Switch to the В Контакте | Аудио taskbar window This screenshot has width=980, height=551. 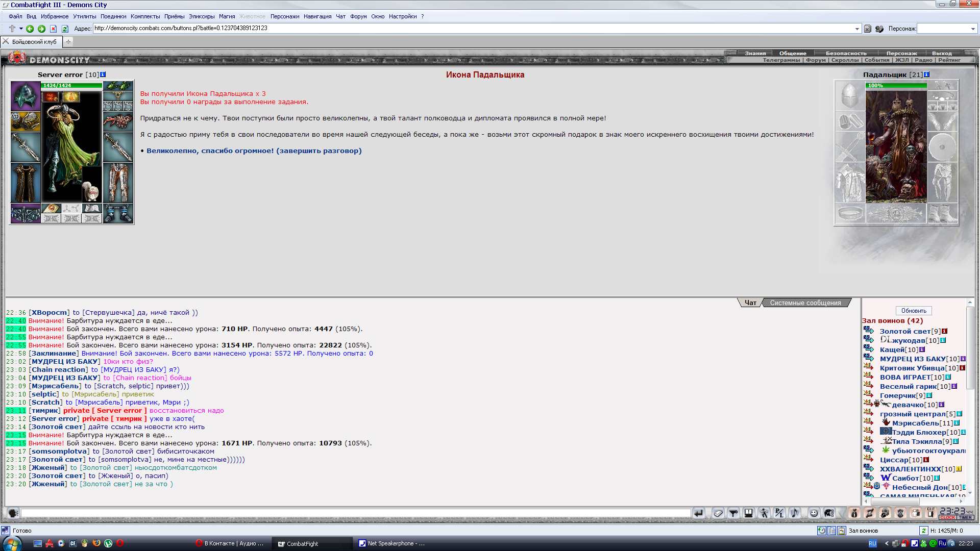pyautogui.click(x=231, y=543)
